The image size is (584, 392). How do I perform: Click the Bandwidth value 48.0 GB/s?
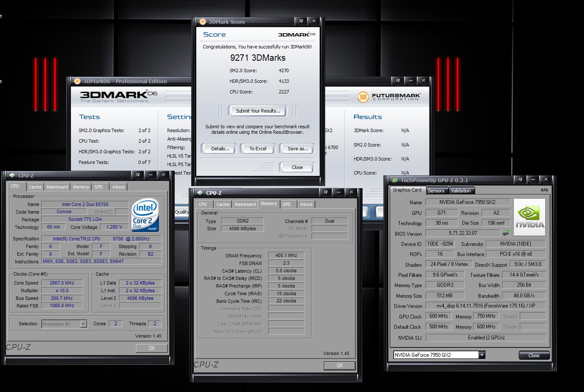click(x=524, y=296)
